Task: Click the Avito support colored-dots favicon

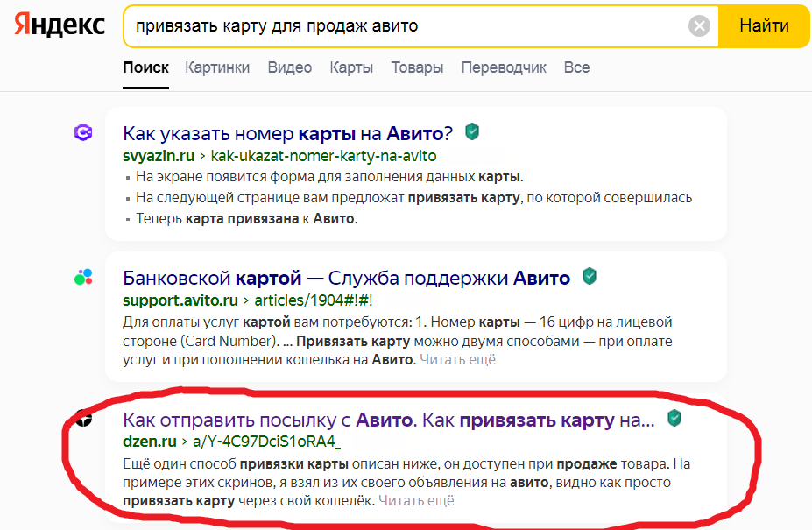Action: [x=83, y=277]
